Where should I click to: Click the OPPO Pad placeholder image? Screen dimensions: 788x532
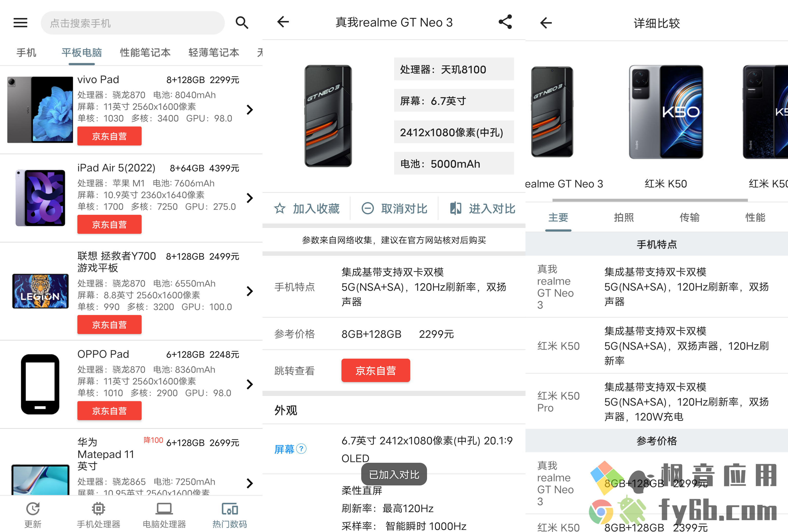(40, 384)
